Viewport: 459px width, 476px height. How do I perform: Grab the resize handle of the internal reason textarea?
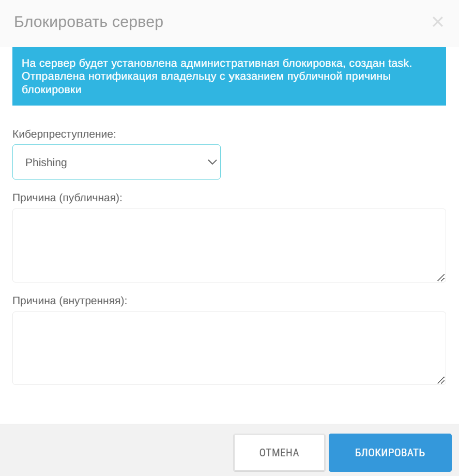[x=441, y=380]
